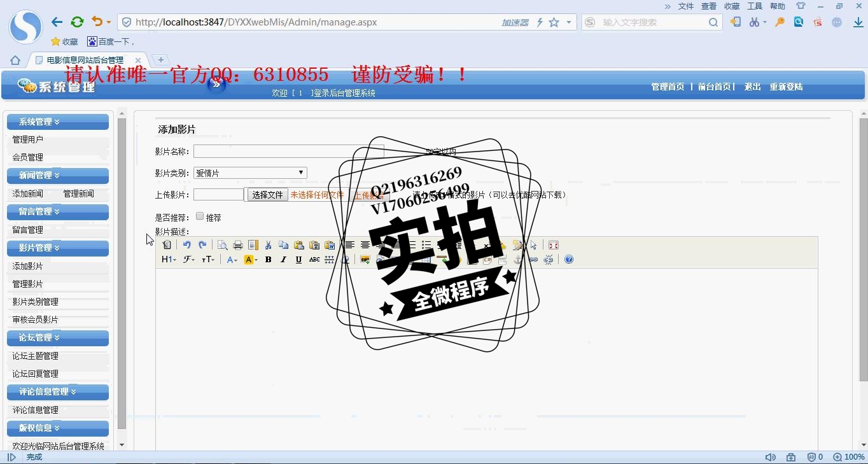
Task: Click the preview magnifier icon in editor
Action: [x=222, y=245]
